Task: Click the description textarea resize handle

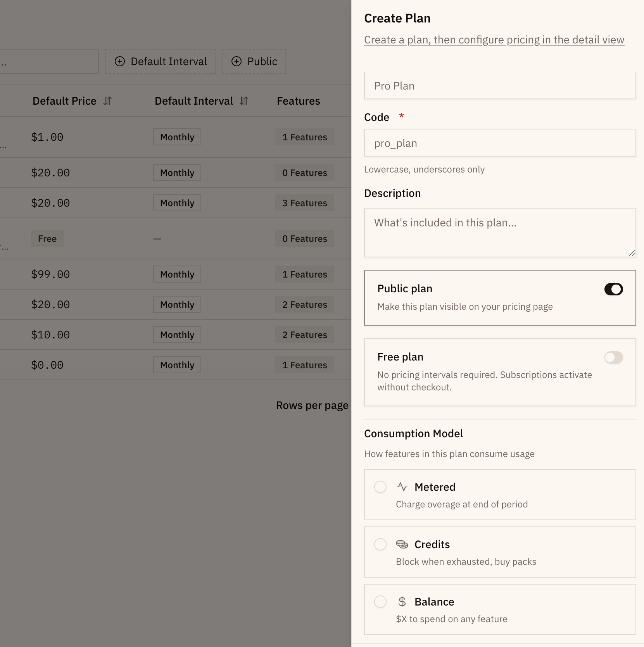Action: 632,253
